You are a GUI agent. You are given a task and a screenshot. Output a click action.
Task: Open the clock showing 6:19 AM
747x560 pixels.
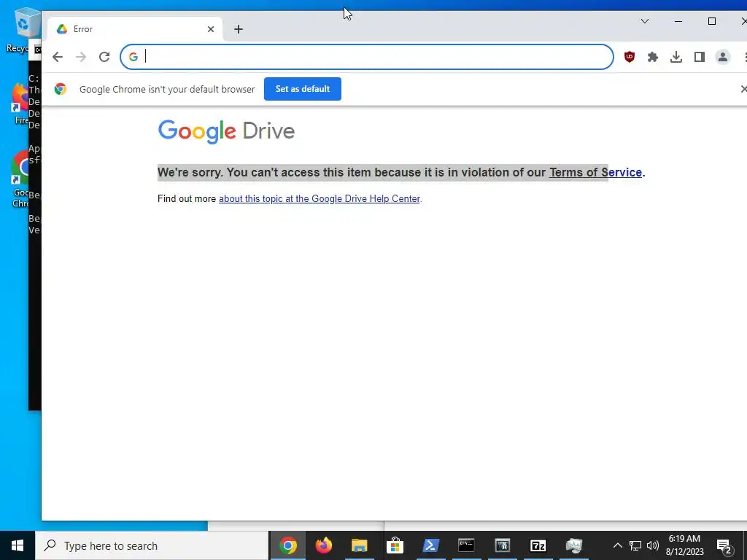coord(684,545)
